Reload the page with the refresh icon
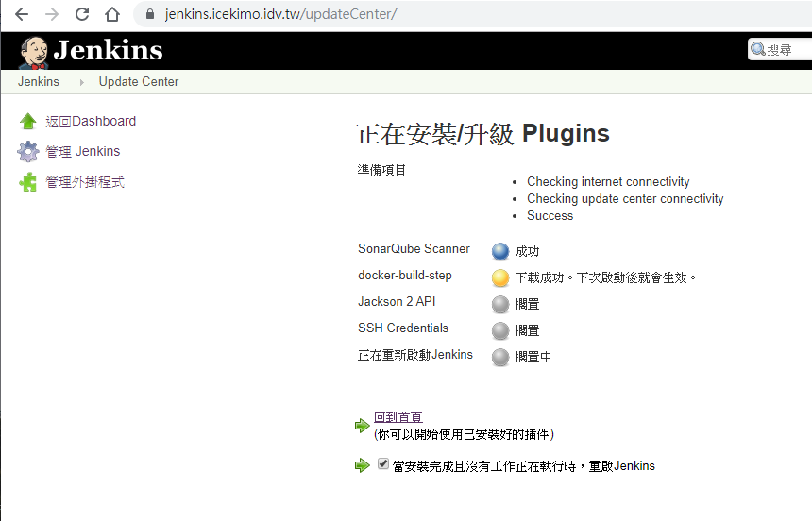The height and width of the screenshot is (521, 812). (82, 14)
